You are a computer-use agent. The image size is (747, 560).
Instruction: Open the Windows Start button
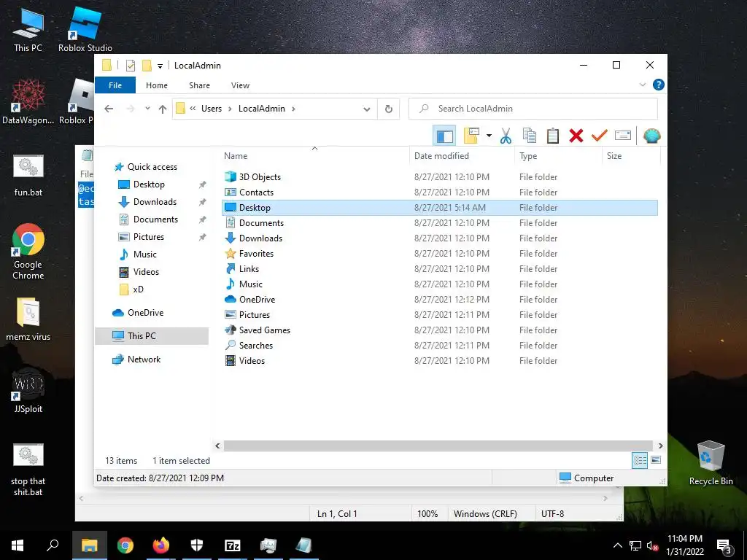18,545
